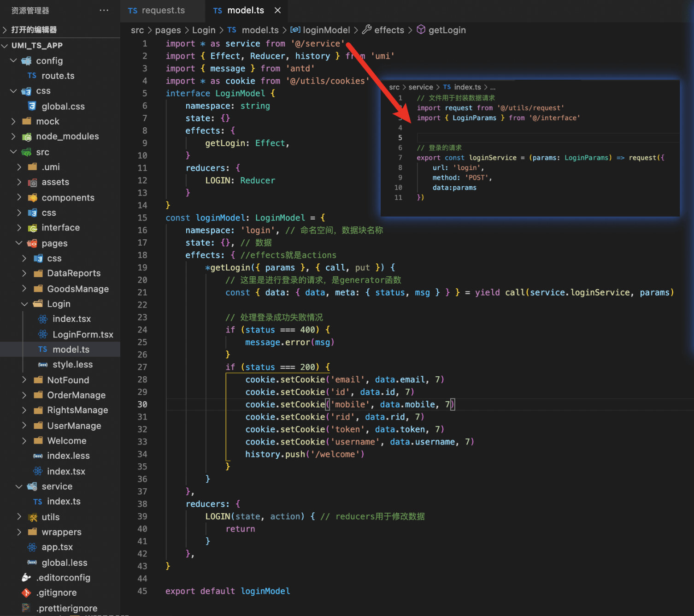Click the TS icon beside route.ts
Image resolution: width=694 pixels, height=616 pixels.
tap(32, 76)
